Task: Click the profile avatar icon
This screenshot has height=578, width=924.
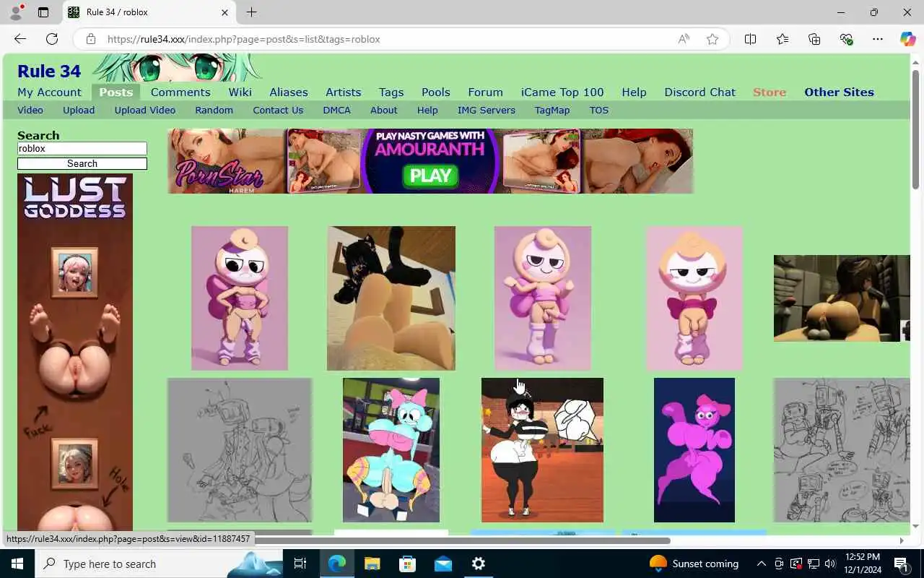Action: click(16, 12)
